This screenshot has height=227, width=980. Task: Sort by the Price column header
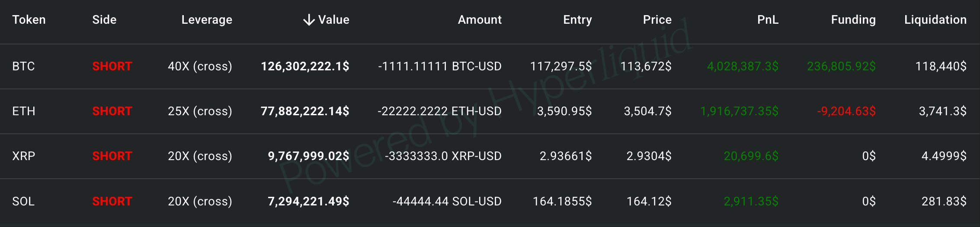point(657,20)
